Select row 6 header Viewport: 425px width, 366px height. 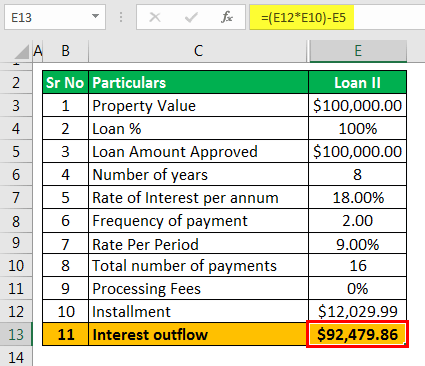click(x=16, y=174)
